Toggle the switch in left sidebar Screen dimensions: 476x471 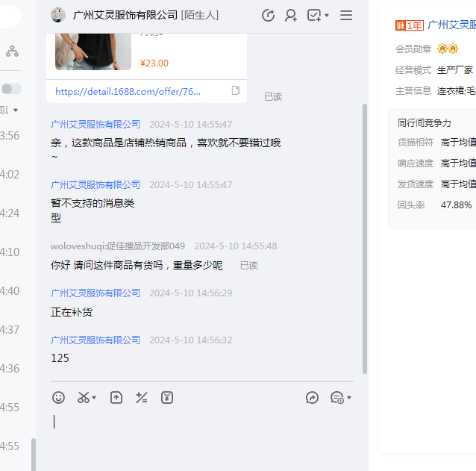point(11,89)
